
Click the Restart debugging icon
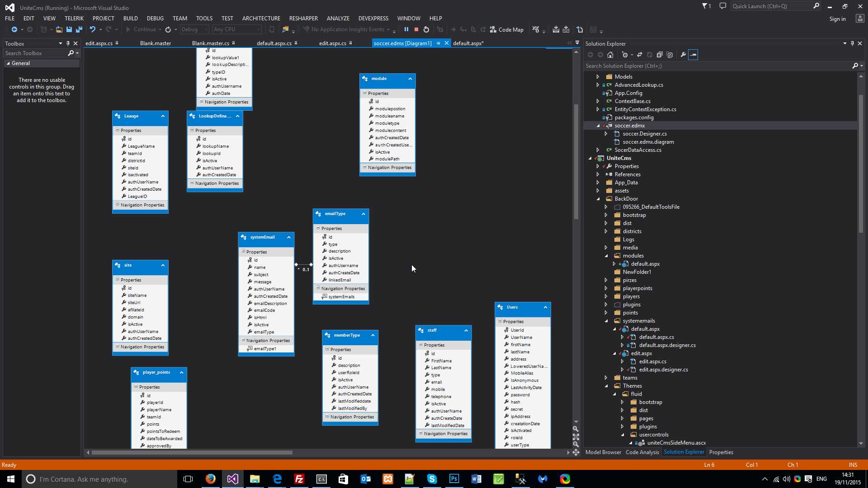pyautogui.click(x=426, y=29)
